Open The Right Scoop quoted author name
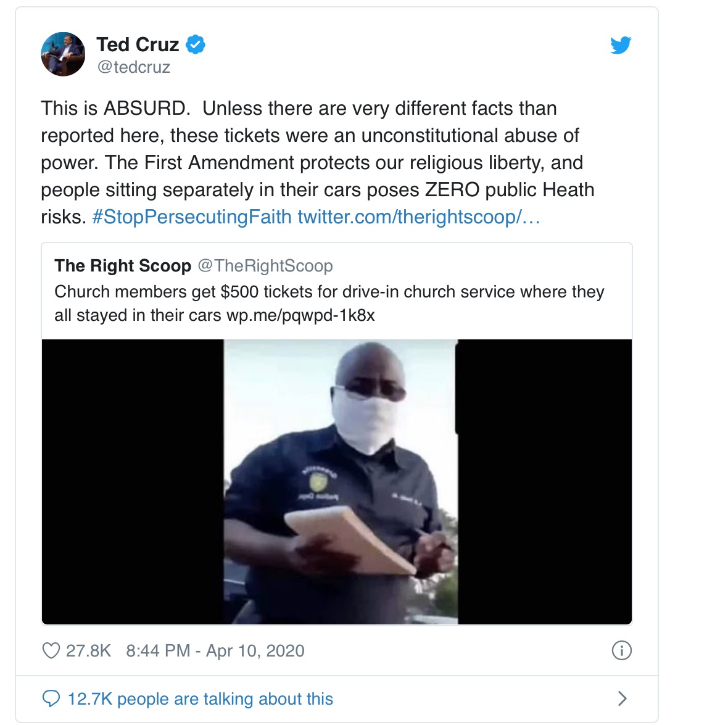The image size is (728, 725). pos(123,266)
